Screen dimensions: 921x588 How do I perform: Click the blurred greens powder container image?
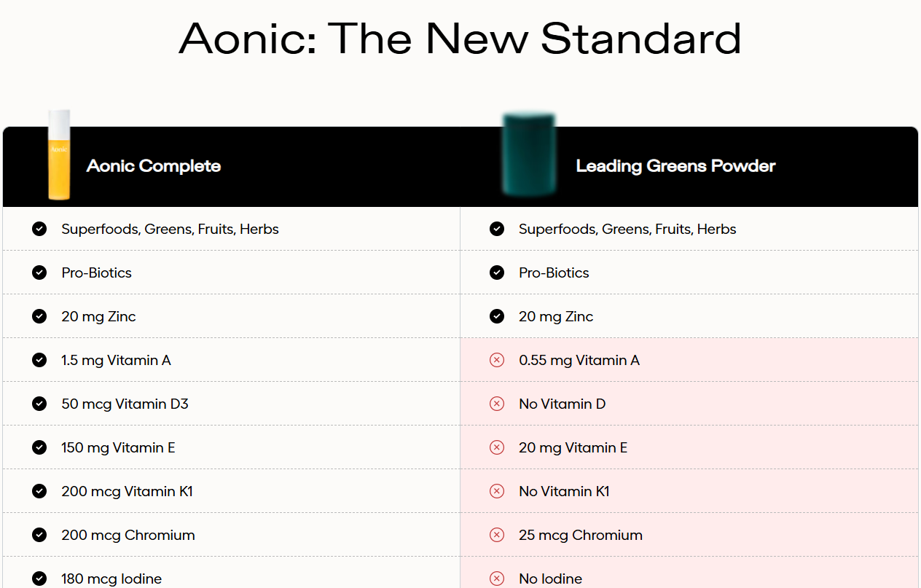[529, 154]
